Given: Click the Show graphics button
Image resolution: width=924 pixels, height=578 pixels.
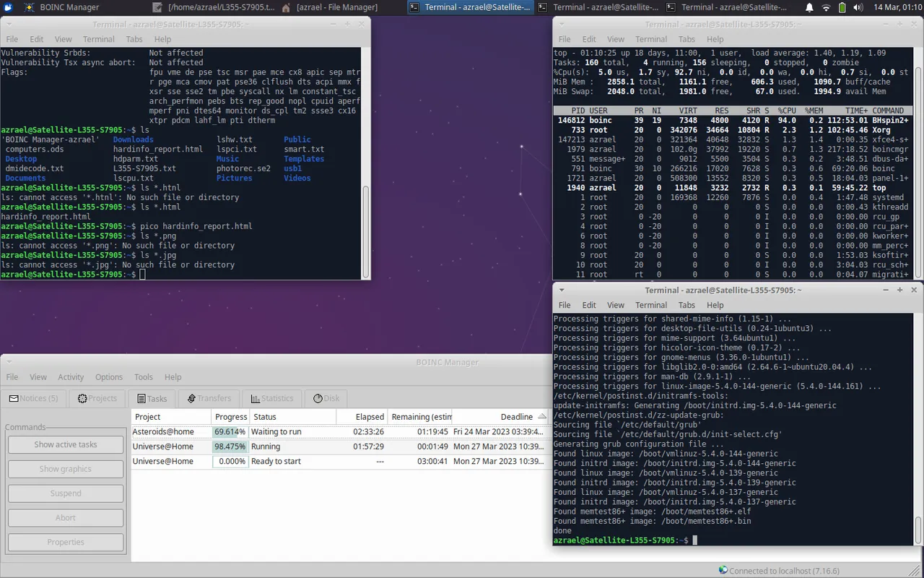Looking at the screenshot, I should [x=66, y=469].
